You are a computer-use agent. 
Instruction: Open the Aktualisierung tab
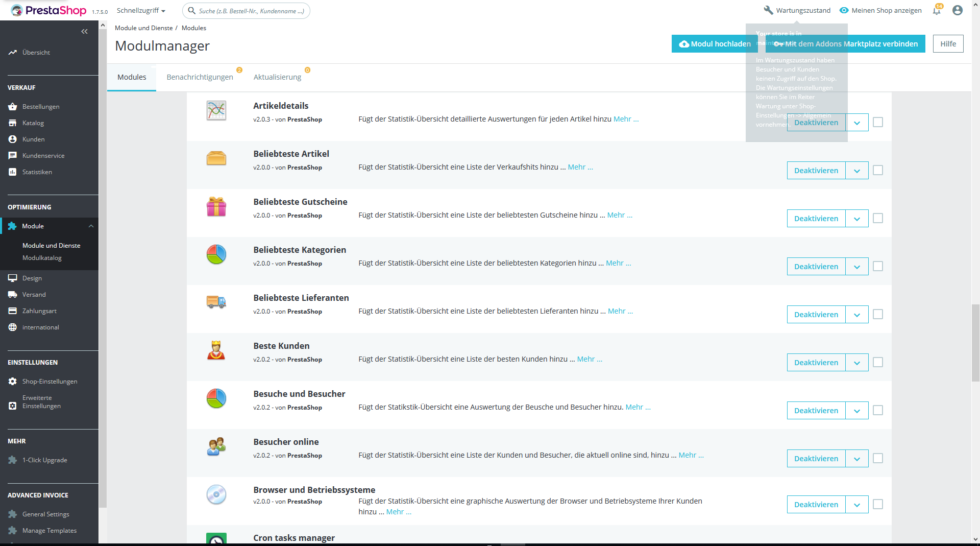point(277,77)
